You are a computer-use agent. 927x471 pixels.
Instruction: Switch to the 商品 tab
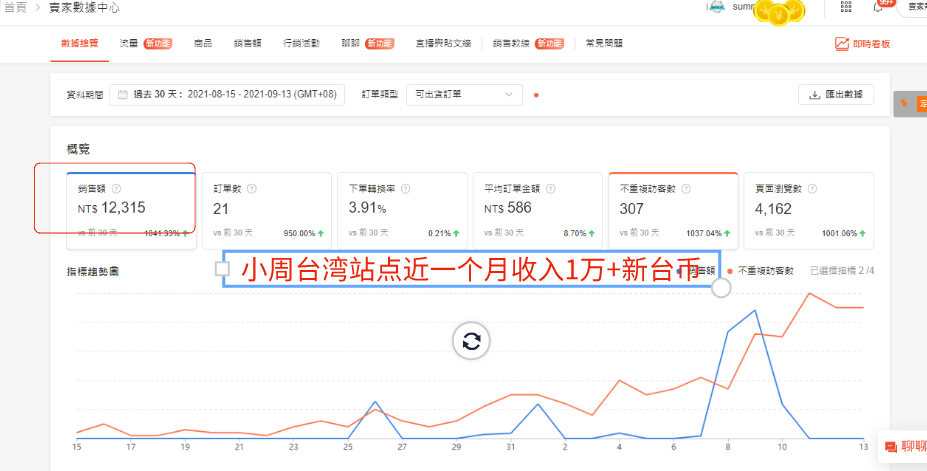203,43
